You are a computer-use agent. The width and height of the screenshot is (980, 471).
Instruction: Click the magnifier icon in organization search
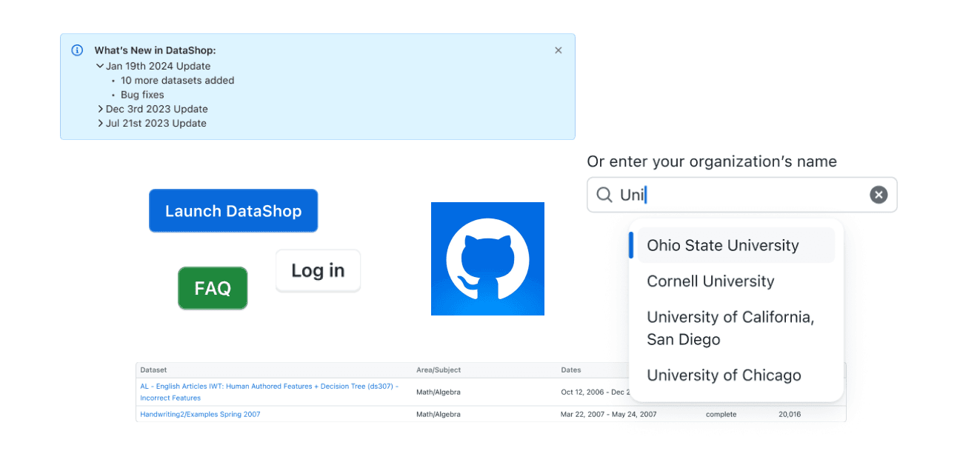[x=604, y=195]
